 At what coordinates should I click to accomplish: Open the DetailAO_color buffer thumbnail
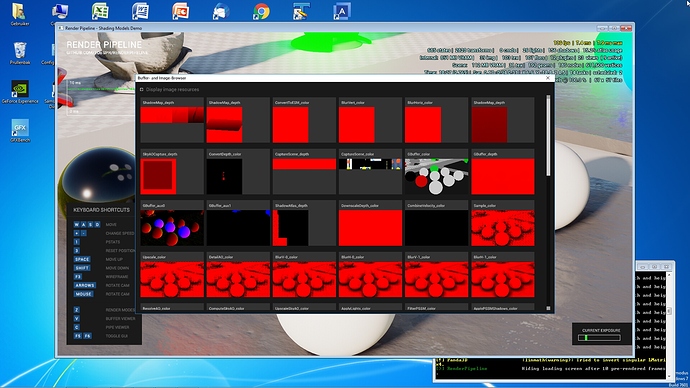pyautogui.click(x=238, y=275)
